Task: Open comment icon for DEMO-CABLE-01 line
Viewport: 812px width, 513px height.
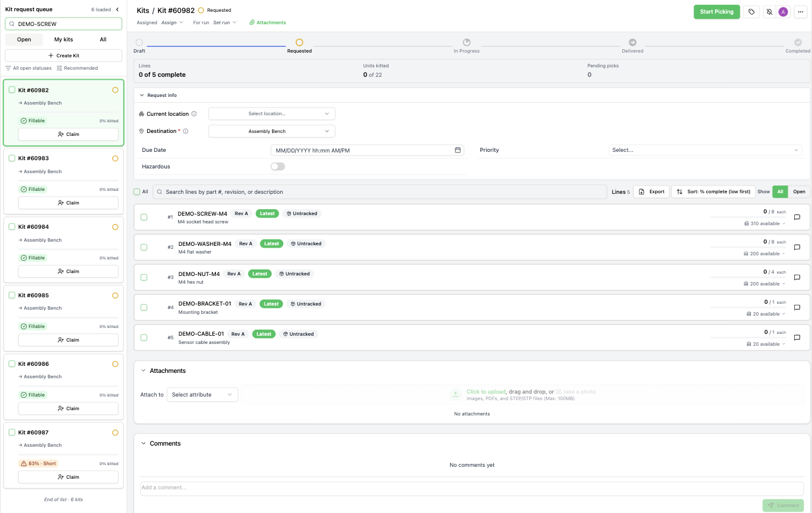Action: pos(797,337)
